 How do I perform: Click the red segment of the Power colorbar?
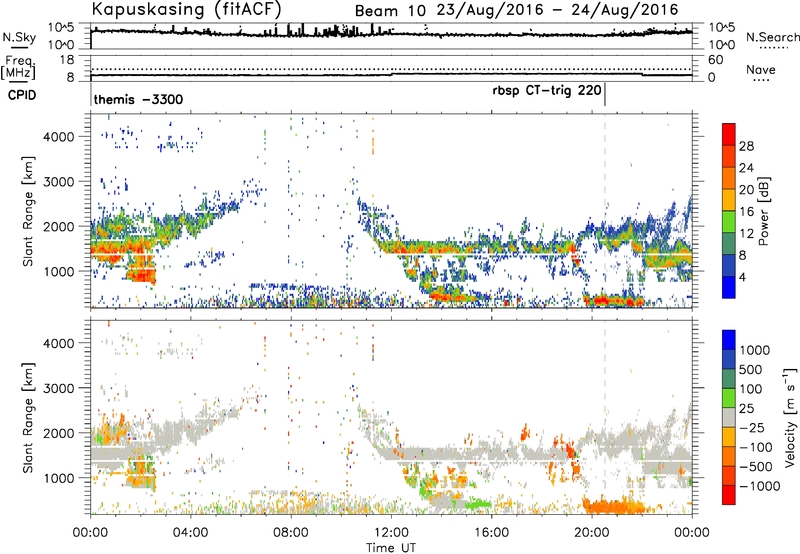[729, 134]
